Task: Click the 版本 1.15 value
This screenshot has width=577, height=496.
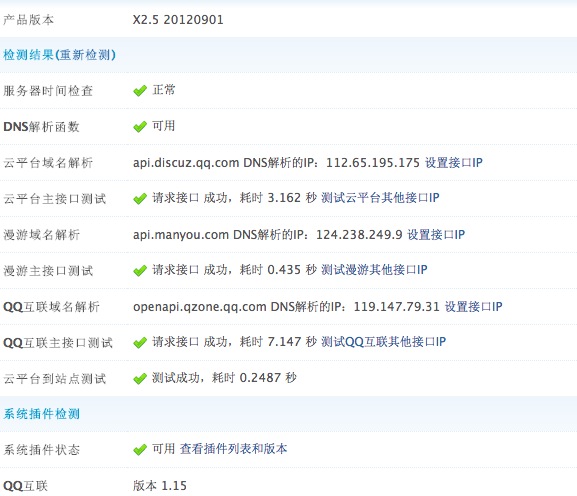Action: click(x=160, y=486)
